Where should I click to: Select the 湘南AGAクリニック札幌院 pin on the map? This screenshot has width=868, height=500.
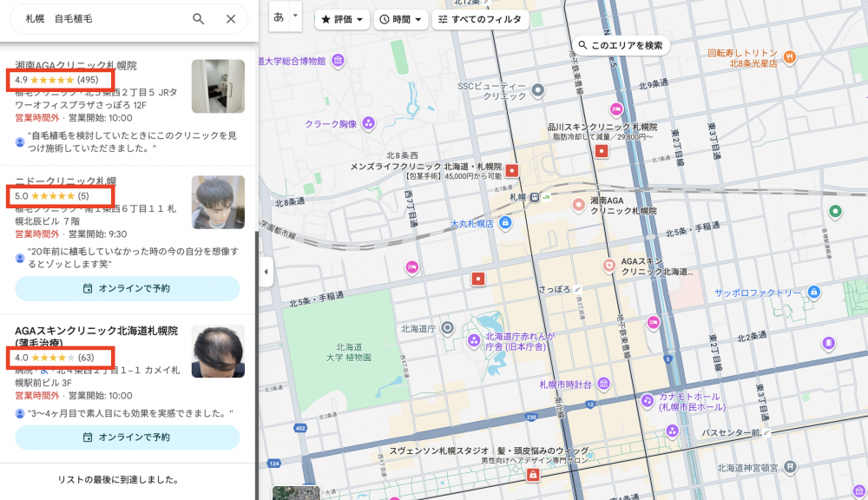click(x=579, y=205)
